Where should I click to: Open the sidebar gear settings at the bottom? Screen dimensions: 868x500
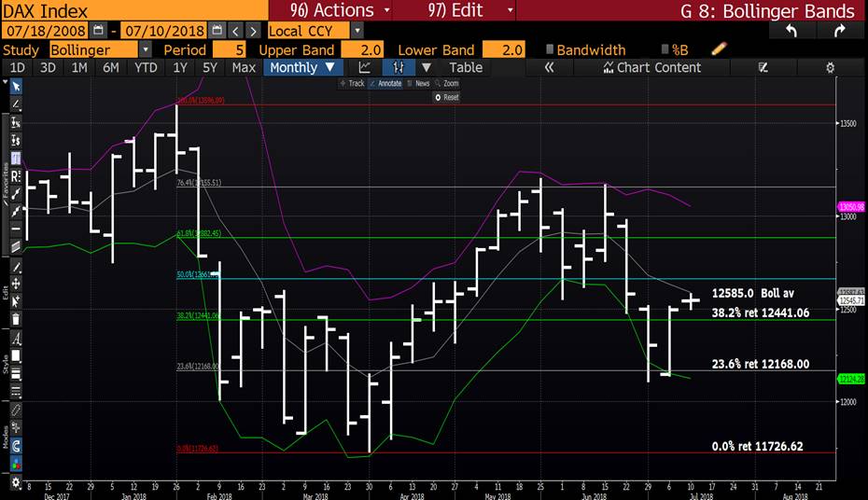tap(16, 482)
